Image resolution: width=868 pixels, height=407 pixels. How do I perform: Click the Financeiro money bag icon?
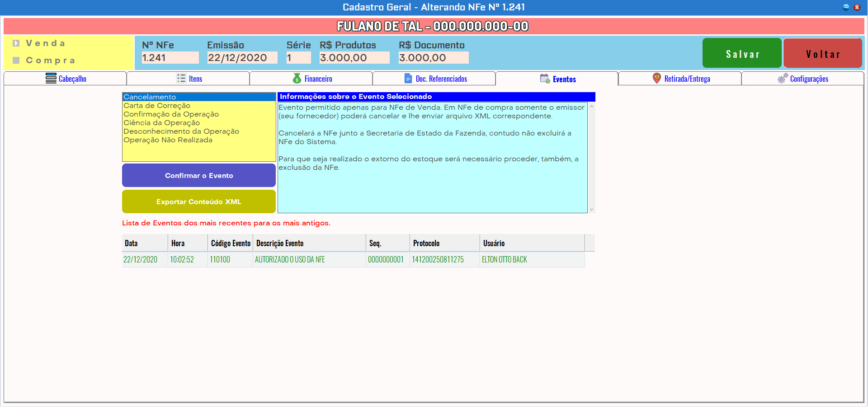pos(297,79)
